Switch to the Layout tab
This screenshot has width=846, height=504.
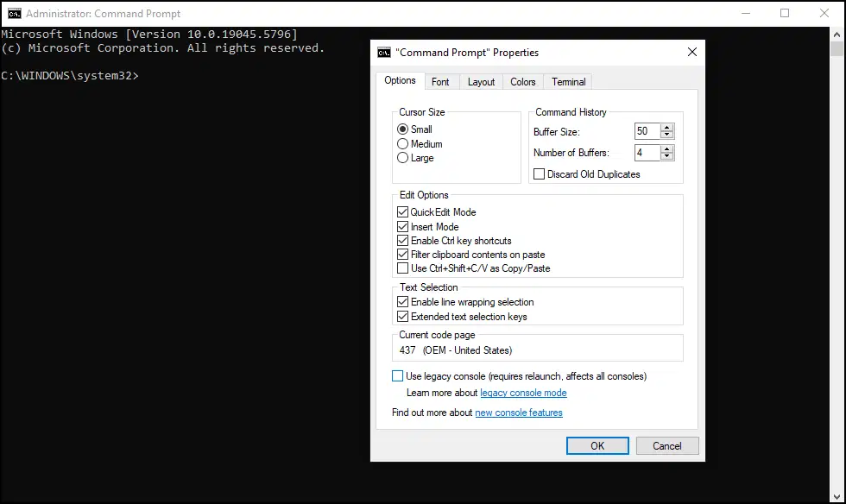(x=482, y=82)
